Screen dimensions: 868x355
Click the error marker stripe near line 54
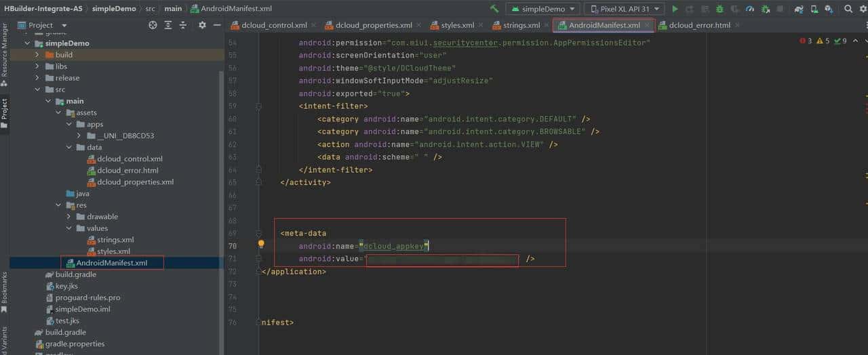click(x=865, y=58)
